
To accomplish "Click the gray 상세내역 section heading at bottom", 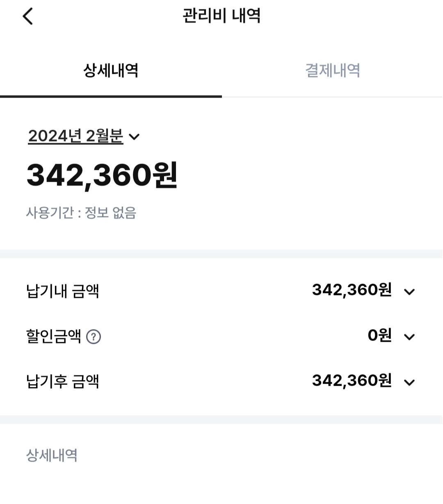I will [52, 455].
